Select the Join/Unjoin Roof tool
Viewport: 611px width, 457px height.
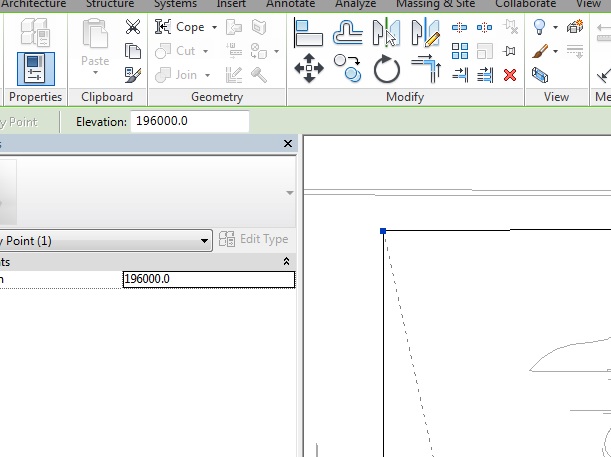pos(234,27)
